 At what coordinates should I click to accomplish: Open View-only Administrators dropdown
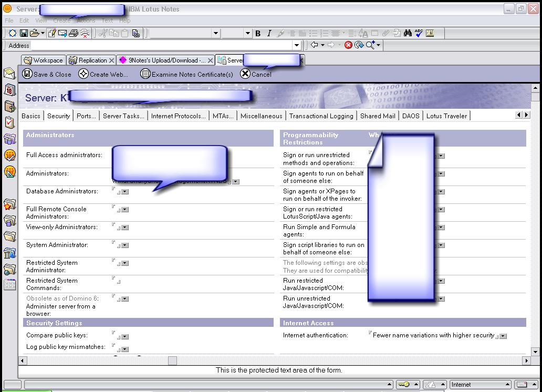pos(125,228)
